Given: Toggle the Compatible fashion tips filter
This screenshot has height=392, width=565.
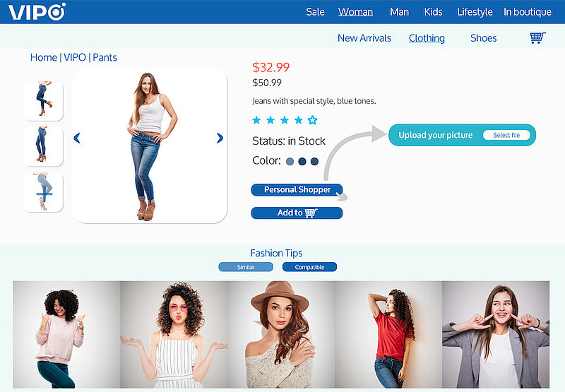Looking at the screenshot, I should 309,267.
